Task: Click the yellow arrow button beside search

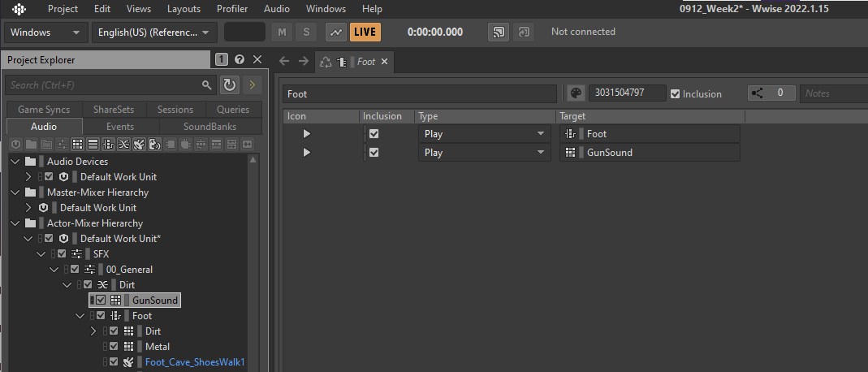Action: pos(252,84)
